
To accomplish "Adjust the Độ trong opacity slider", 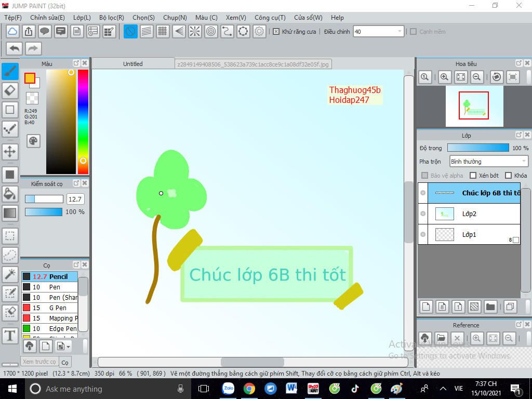I will point(478,148).
